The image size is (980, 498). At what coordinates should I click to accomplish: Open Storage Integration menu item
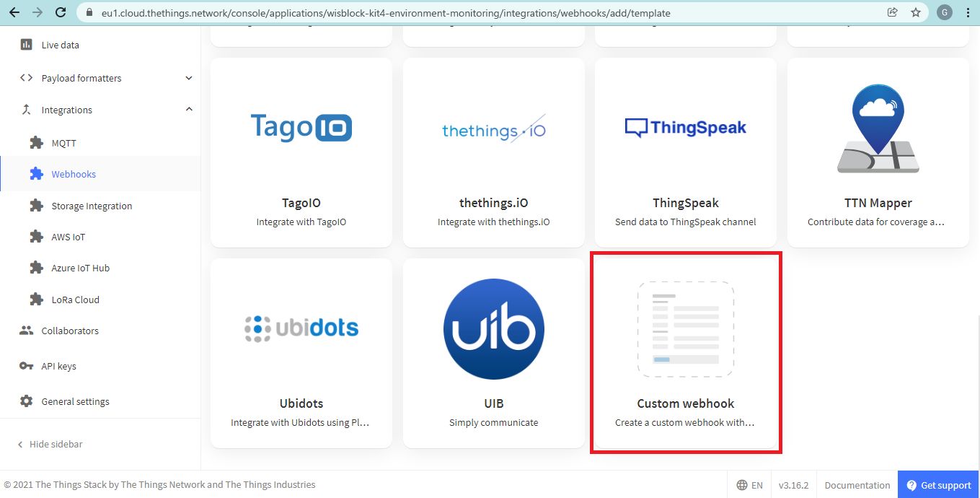coord(92,206)
